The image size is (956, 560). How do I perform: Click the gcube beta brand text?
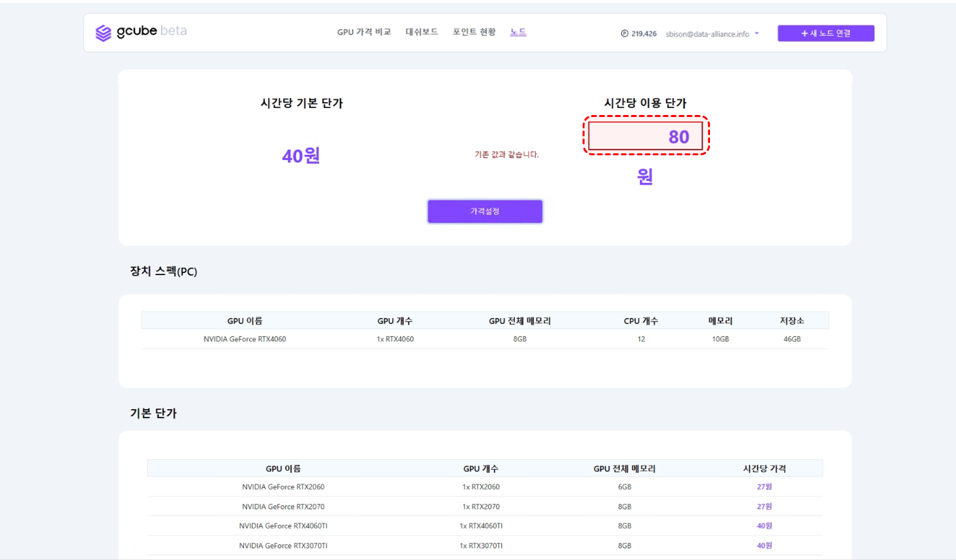tap(152, 31)
